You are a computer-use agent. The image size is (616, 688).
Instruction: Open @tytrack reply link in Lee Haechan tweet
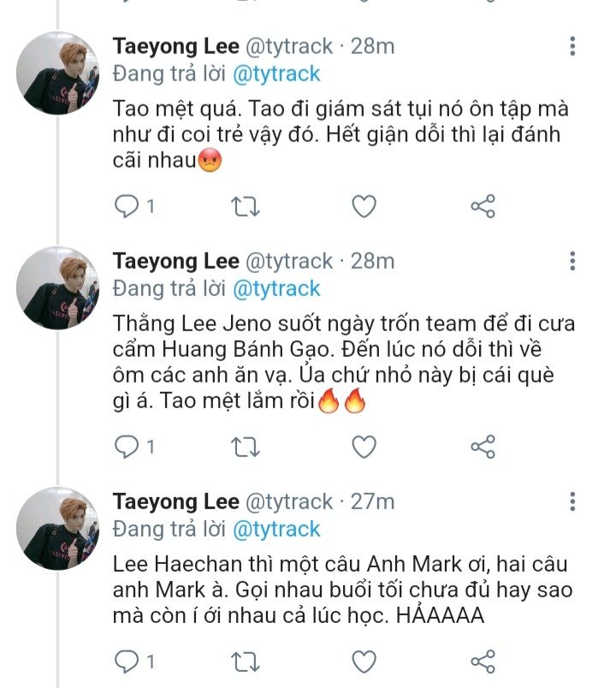click(276, 529)
